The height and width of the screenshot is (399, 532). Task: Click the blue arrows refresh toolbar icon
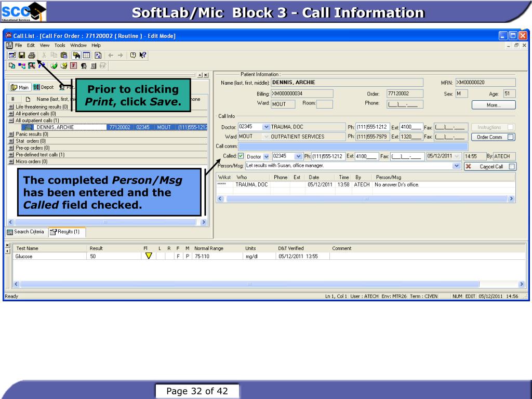[x=98, y=55]
